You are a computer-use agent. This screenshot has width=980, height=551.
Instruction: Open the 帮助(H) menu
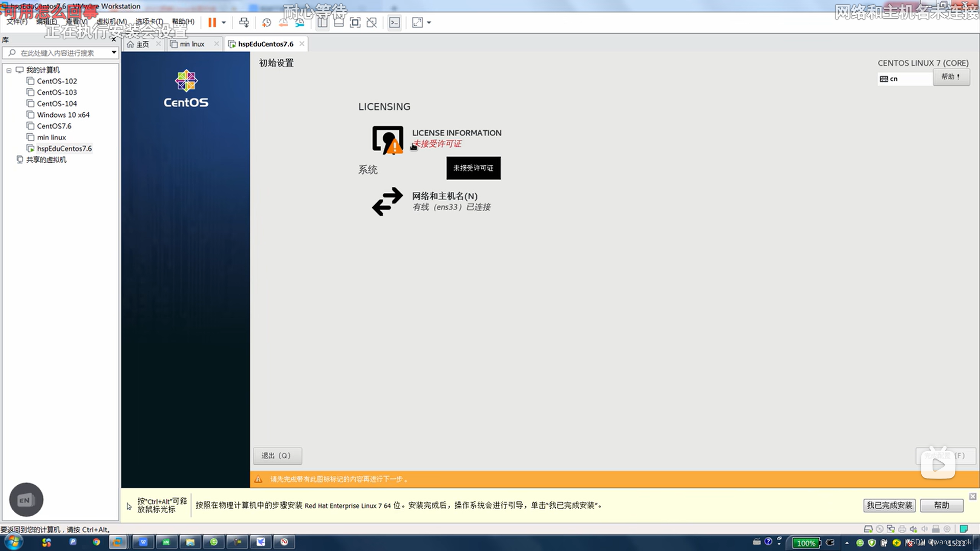[183, 21]
